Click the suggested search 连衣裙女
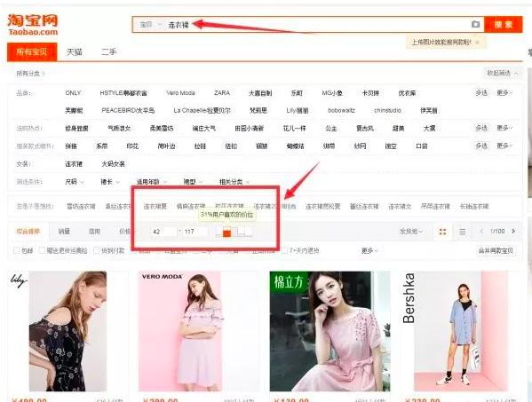This screenshot has height=402, width=532. [400, 206]
